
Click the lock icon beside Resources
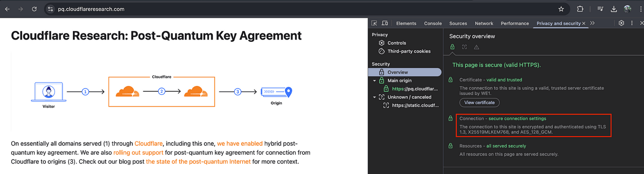tap(450, 146)
